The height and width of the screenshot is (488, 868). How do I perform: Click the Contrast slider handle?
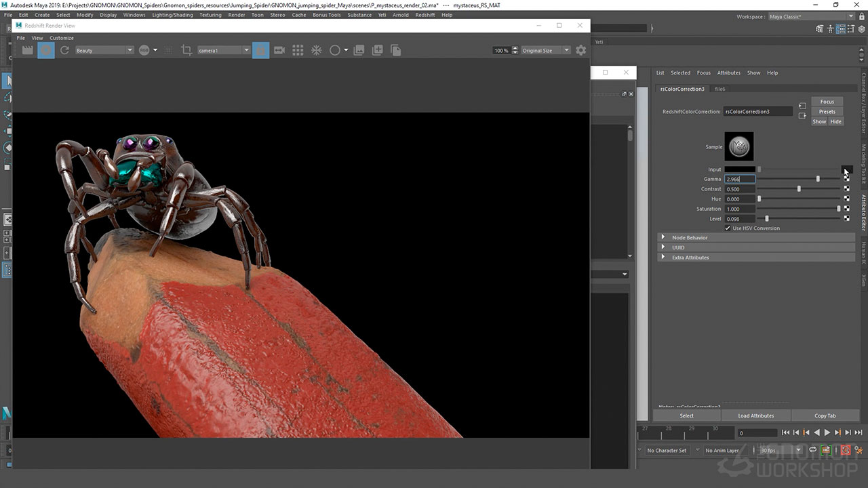(799, 189)
